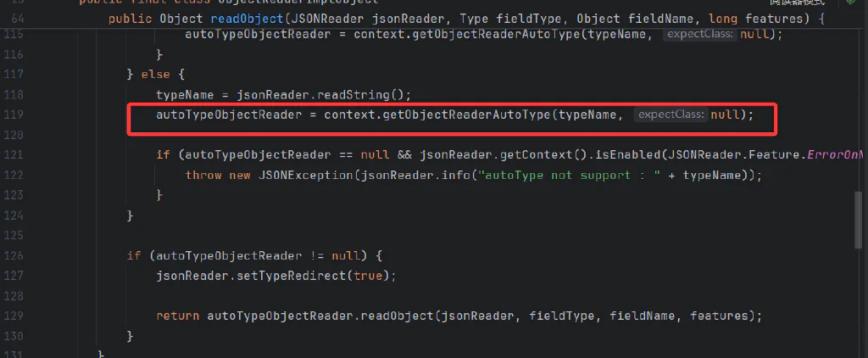Click setTypeRedirect on line 127
This screenshot has height=358, width=868.
(283, 276)
